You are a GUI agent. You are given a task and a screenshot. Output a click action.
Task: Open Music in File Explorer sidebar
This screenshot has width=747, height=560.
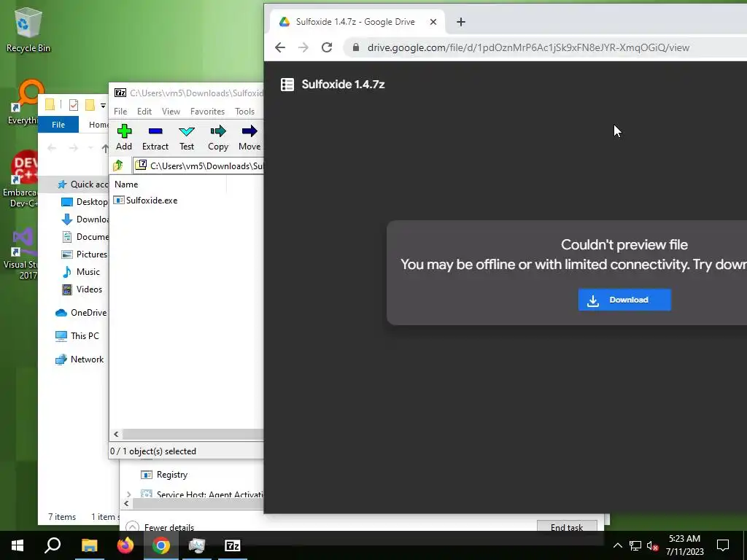click(81, 272)
